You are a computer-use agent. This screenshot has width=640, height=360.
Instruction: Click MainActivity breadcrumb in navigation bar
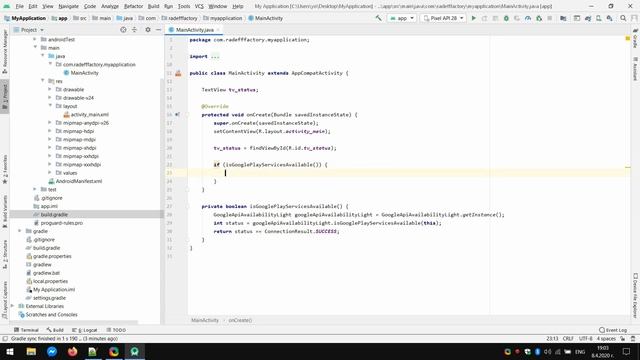pyautogui.click(x=265, y=18)
